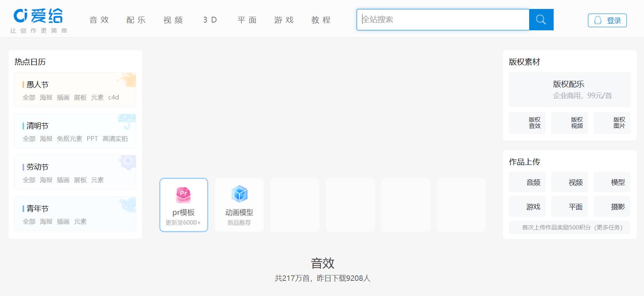Open c4d under 愚人节
The height and width of the screenshot is (296, 644).
pos(114,97)
